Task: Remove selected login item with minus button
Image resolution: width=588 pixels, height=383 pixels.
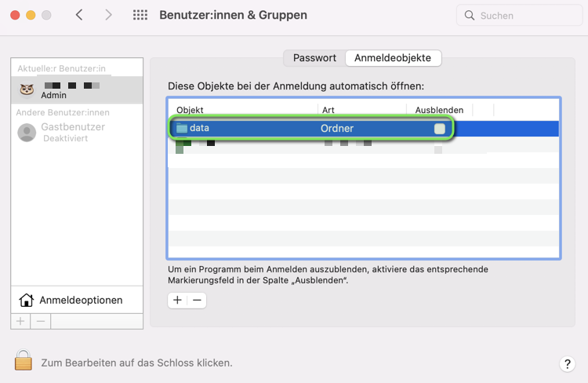Action: pos(197,300)
